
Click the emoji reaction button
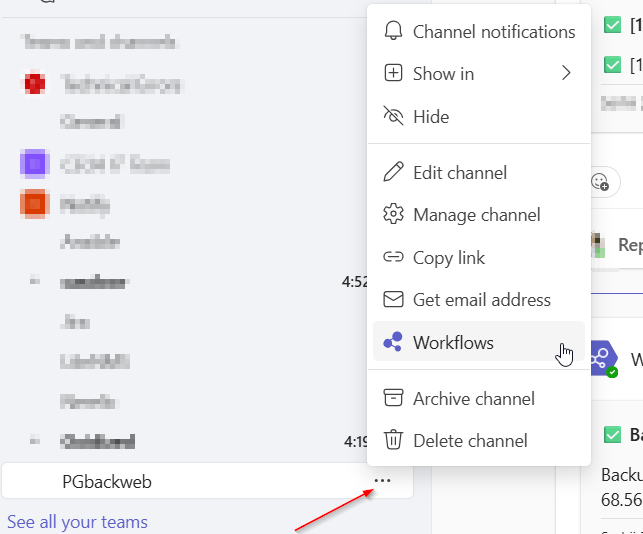(600, 181)
